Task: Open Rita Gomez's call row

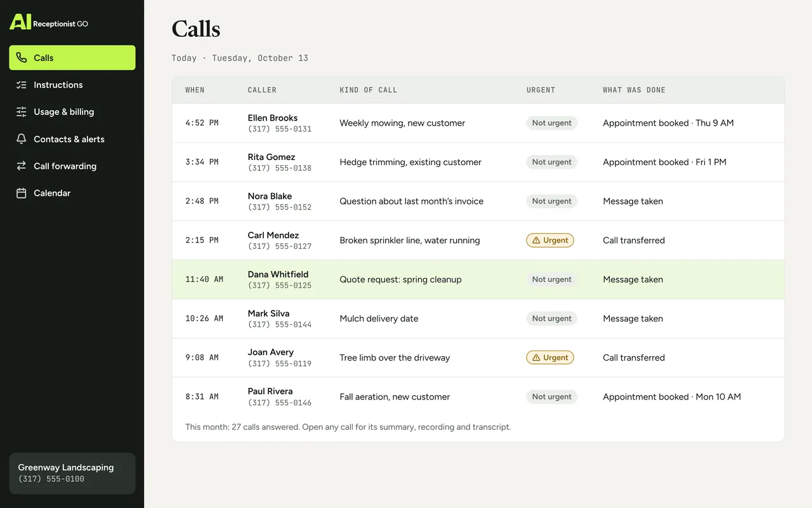Action: (478, 162)
